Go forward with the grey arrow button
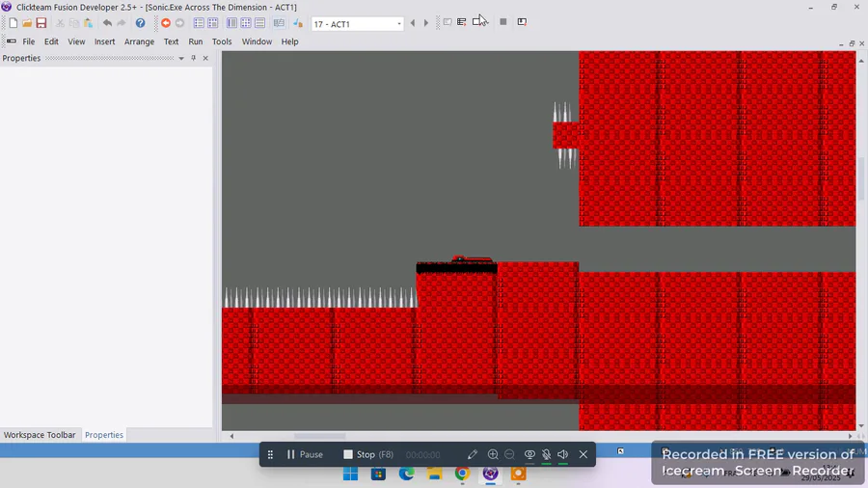Viewport: 868px width, 488px height. [x=179, y=23]
